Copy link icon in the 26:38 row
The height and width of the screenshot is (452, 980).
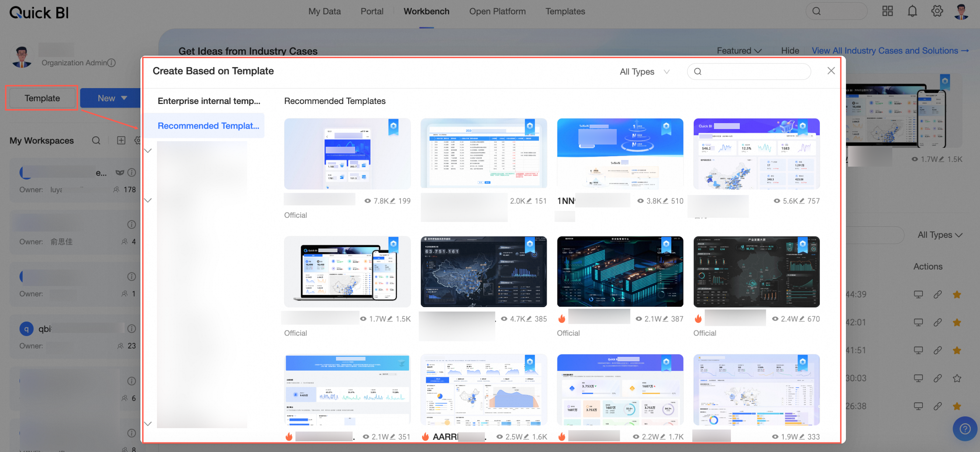tap(938, 406)
